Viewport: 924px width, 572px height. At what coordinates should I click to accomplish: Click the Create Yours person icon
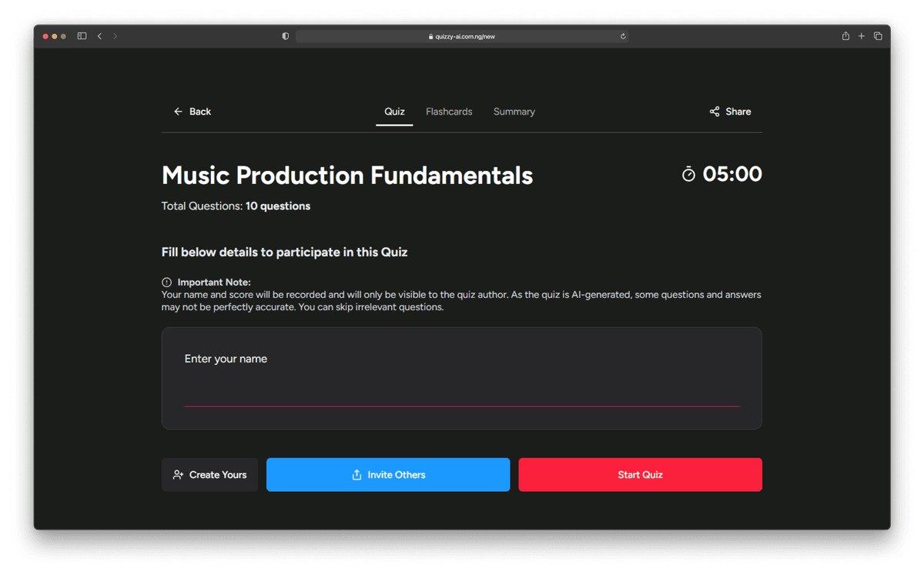pyautogui.click(x=179, y=475)
